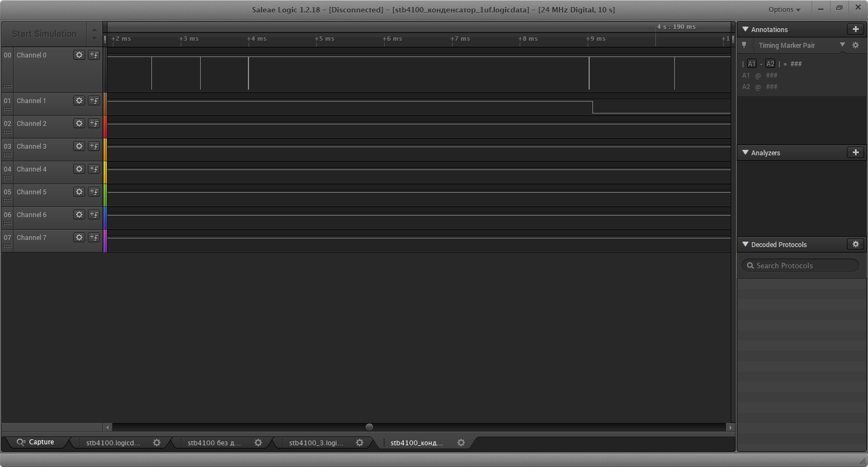Open Channel 6 settings gear

tap(79, 214)
